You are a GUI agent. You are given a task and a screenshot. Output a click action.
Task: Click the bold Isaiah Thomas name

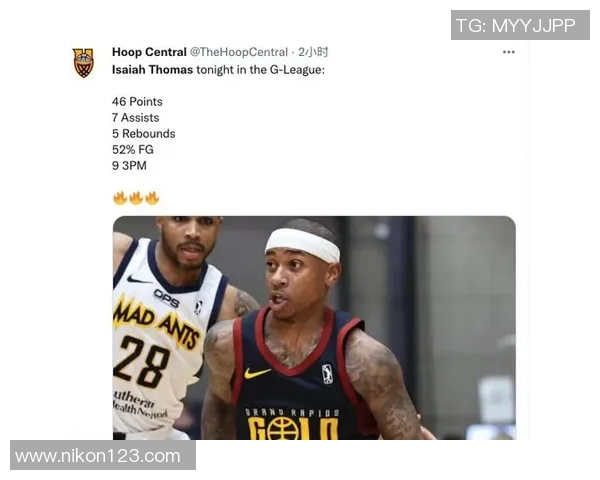pyautogui.click(x=152, y=70)
